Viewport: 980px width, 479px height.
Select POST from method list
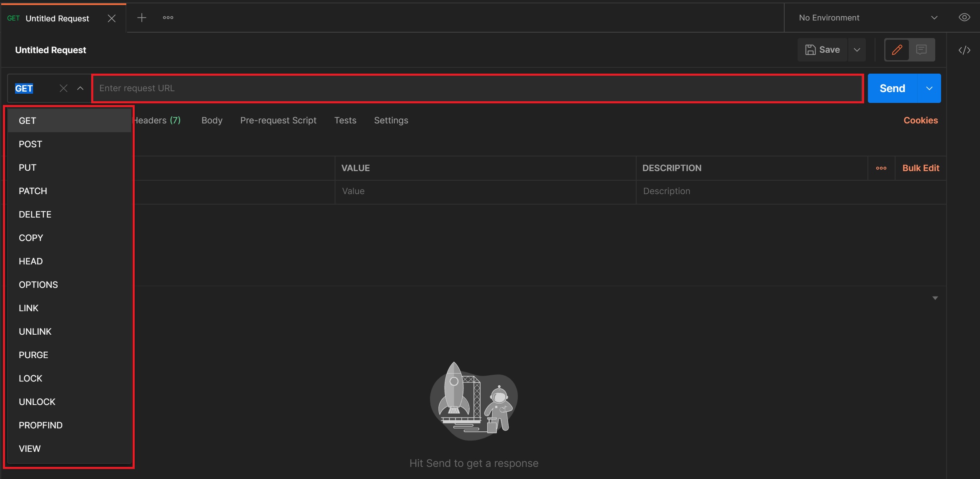(x=31, y=144)
